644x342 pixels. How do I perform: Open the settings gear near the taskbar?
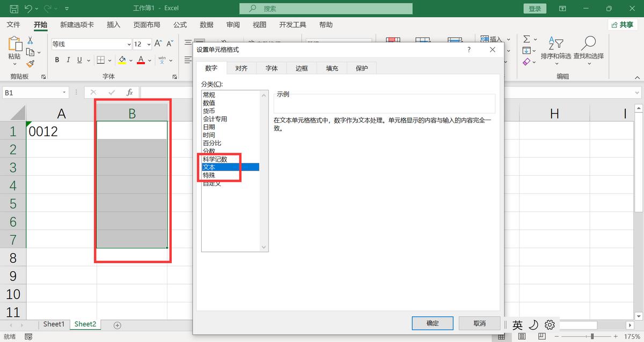tap(550, 324)
